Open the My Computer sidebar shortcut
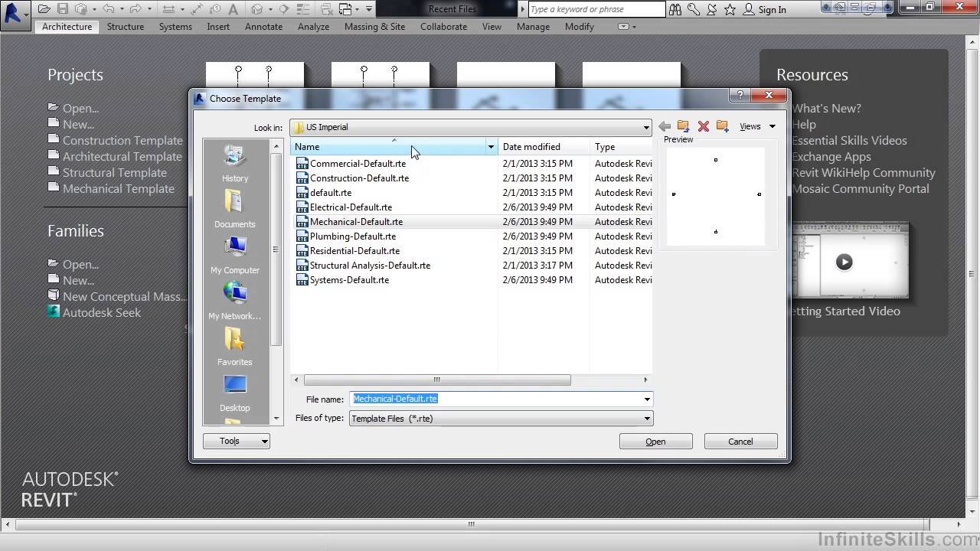This screenshot has width=980, height=551. point(235,255)
